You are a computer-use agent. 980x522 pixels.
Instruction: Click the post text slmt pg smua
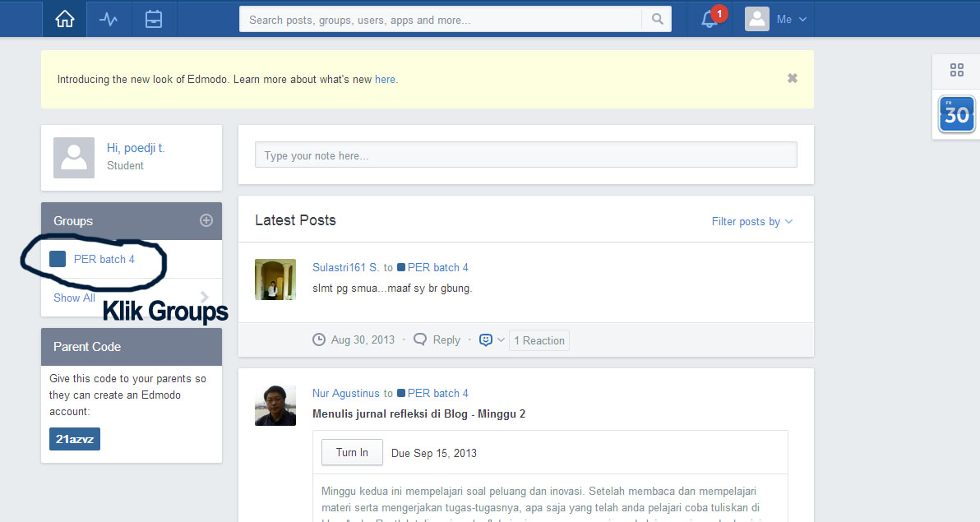coord(392,289)
